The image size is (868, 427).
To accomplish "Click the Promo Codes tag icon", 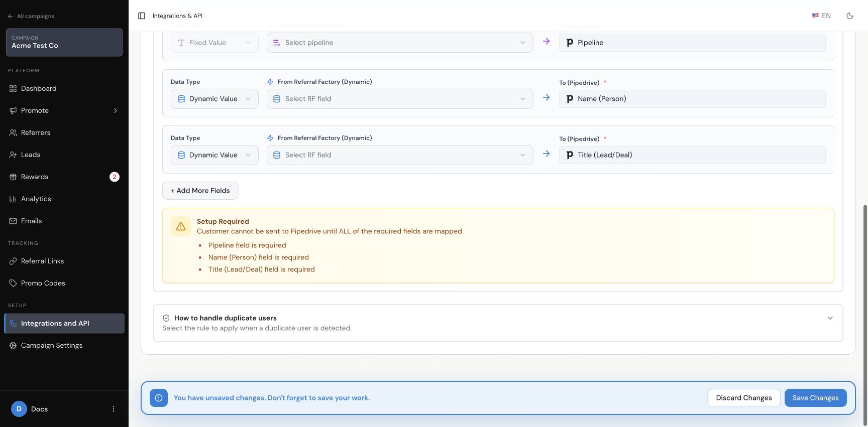I will tap(13, 283).
